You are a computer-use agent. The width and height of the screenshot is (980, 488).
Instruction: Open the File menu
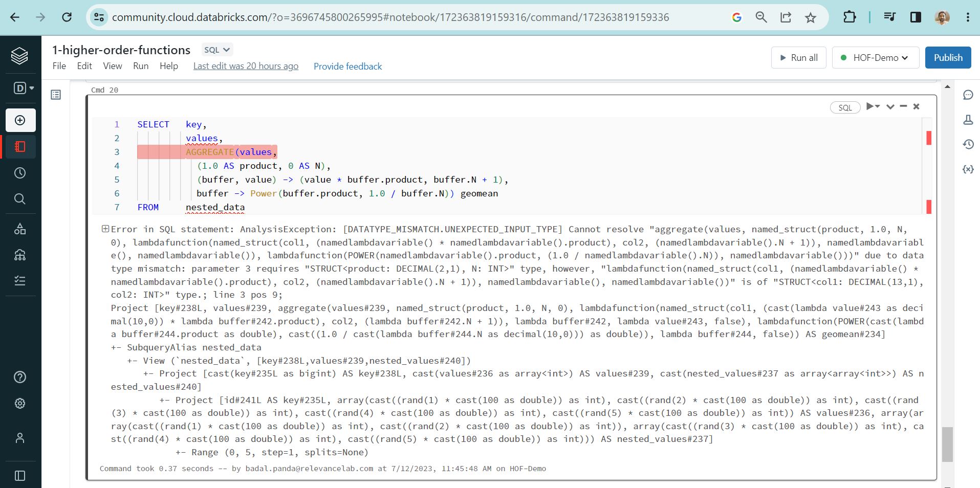(59, 66)
